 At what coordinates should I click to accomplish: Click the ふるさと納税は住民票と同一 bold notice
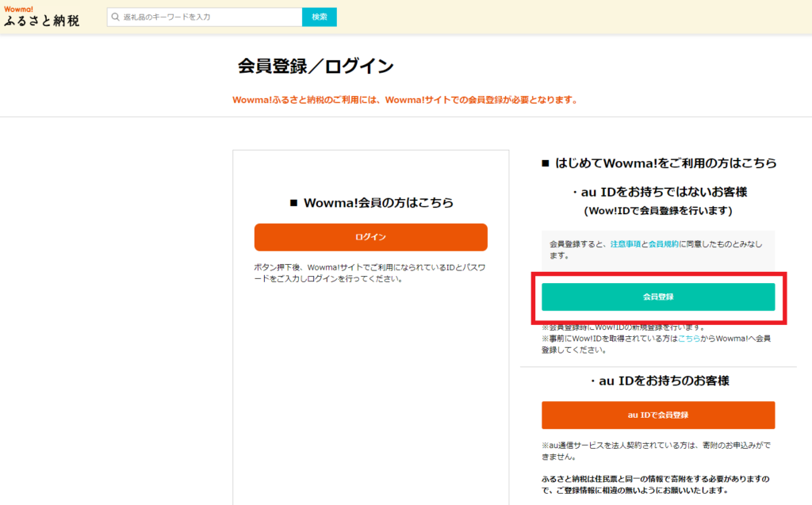click(x=656, y=484)
